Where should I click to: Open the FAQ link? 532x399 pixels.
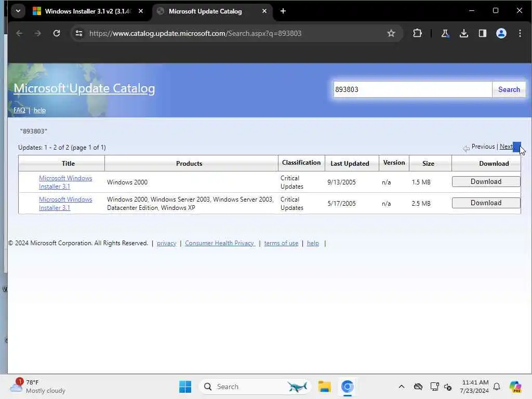19,110
